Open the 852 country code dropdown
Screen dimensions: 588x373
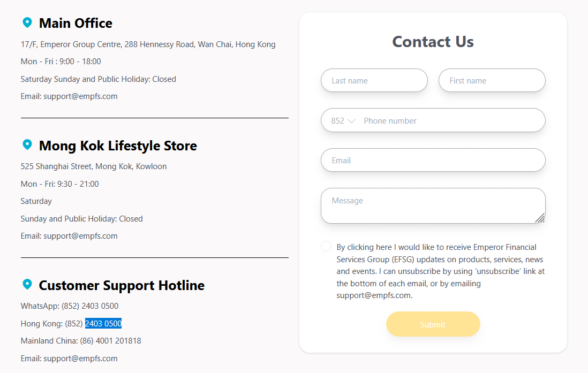(343, 121)
